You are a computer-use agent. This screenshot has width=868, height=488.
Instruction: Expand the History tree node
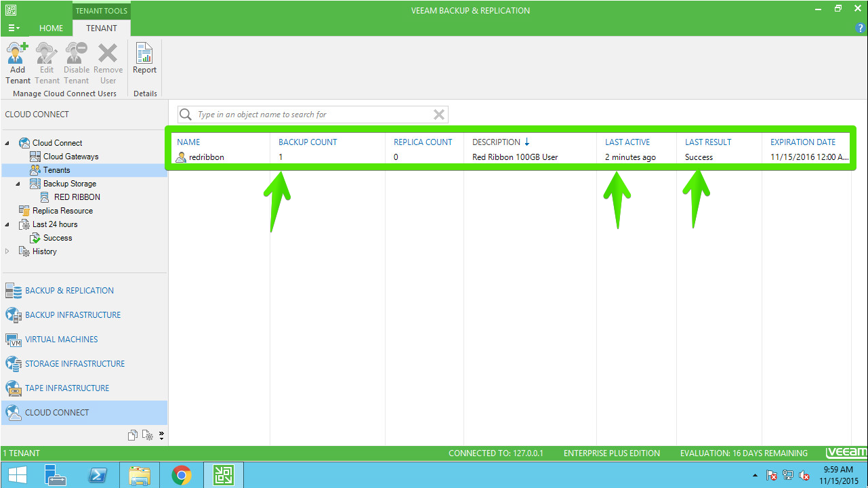tap(8, 251)
